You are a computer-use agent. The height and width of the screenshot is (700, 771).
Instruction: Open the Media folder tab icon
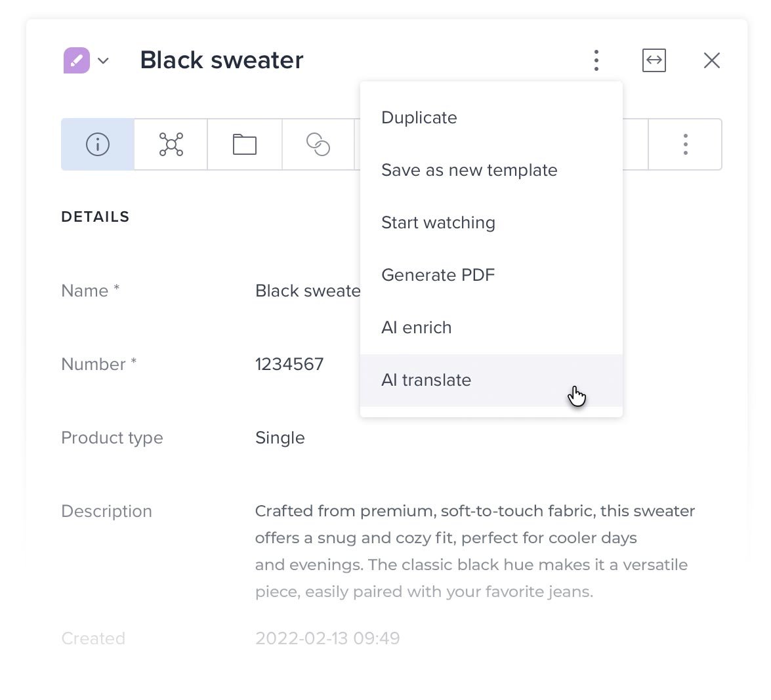(x=244, y=144)
